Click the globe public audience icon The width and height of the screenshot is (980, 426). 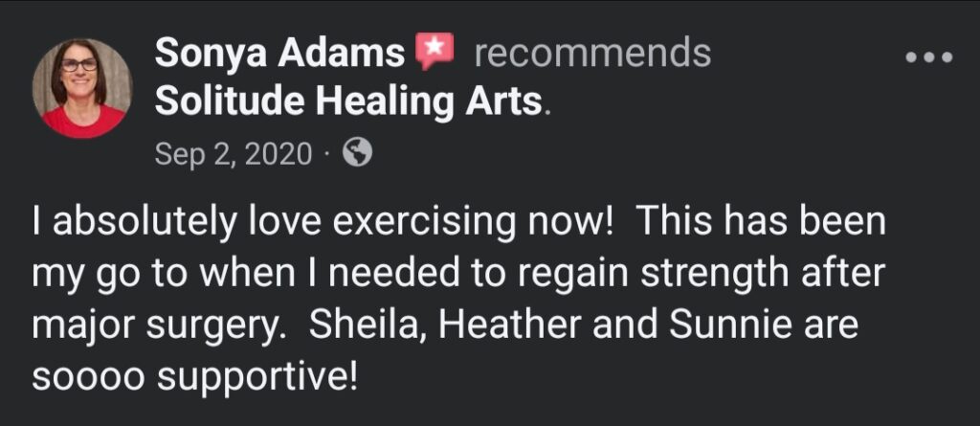[358, 152]
